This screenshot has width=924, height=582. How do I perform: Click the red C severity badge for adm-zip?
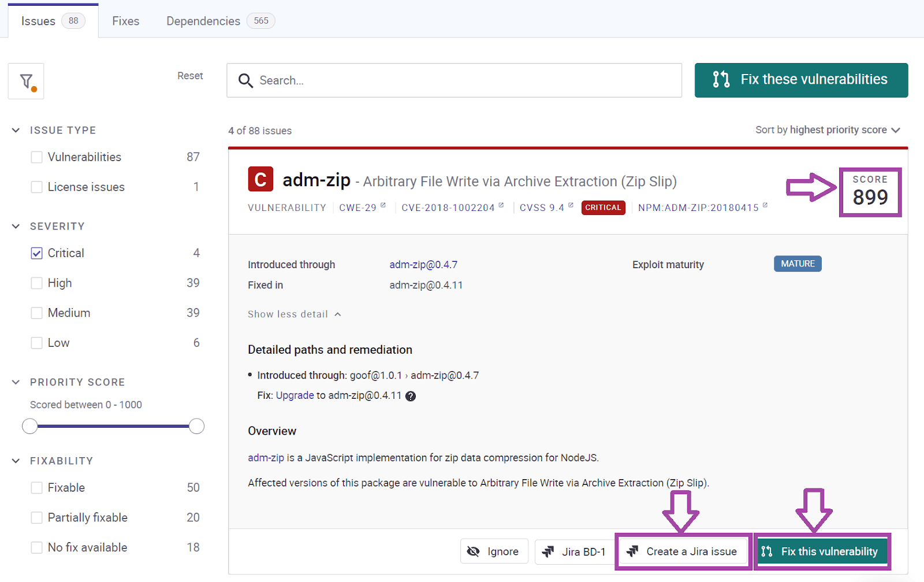coord(260,179)
